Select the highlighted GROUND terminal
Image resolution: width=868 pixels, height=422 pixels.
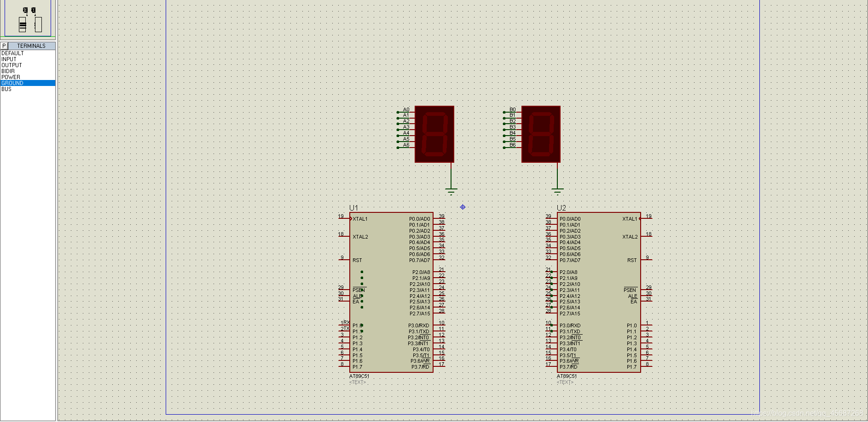coord(28,83)
